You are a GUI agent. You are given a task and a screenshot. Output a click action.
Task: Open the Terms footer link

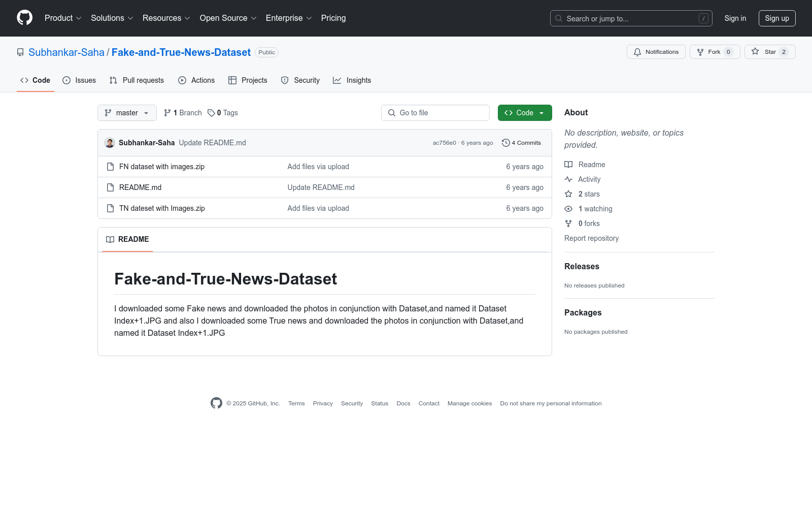[296, 403]
